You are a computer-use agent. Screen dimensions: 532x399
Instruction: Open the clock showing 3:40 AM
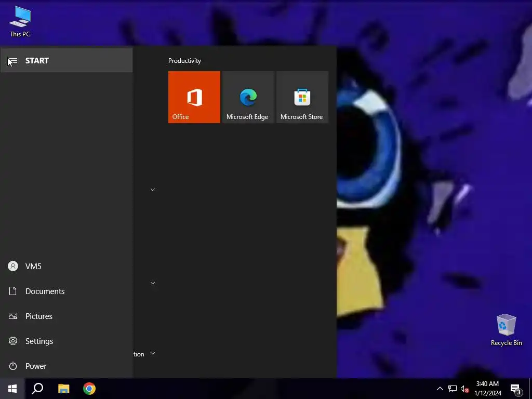click(x=487, y=389)
